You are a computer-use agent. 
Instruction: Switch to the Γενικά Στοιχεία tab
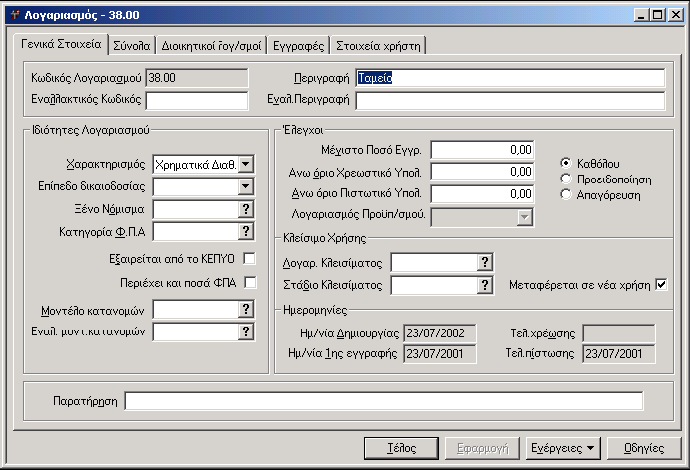pyautogui.click(x=61, y=44)
